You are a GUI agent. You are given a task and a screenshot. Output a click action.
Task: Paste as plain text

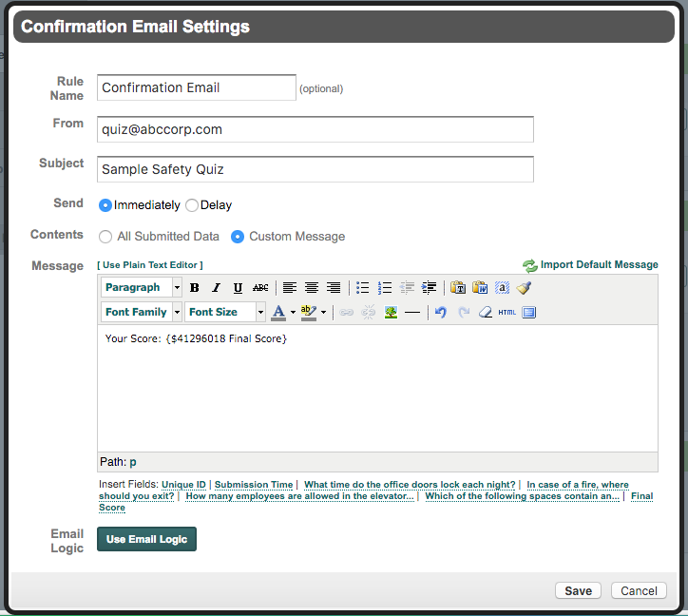[458, 288]
